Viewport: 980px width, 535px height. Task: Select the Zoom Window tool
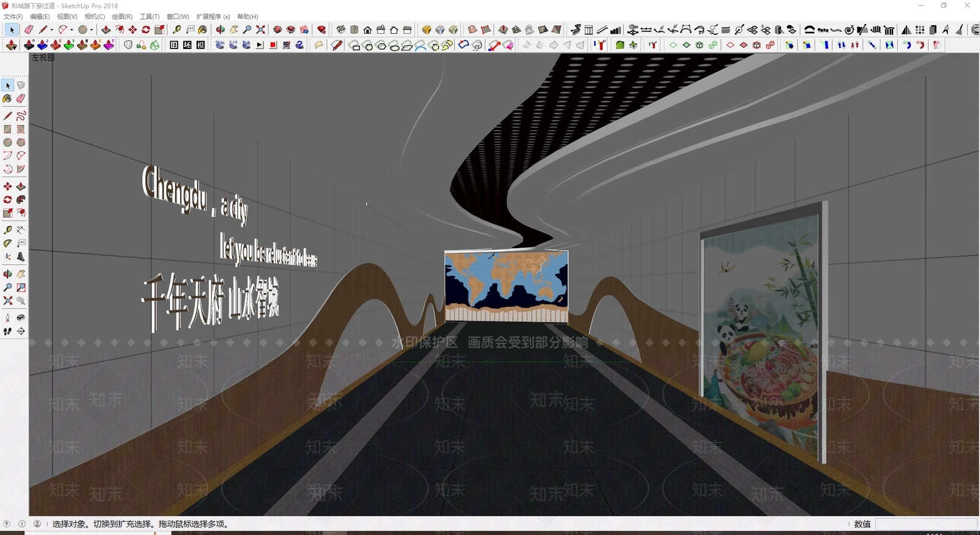[21, 287]
